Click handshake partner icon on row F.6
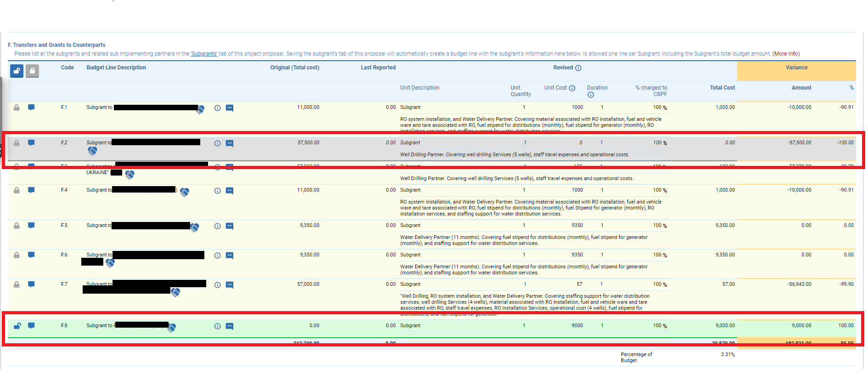Screen dimensions: 868x369 (x=110, y=263)
